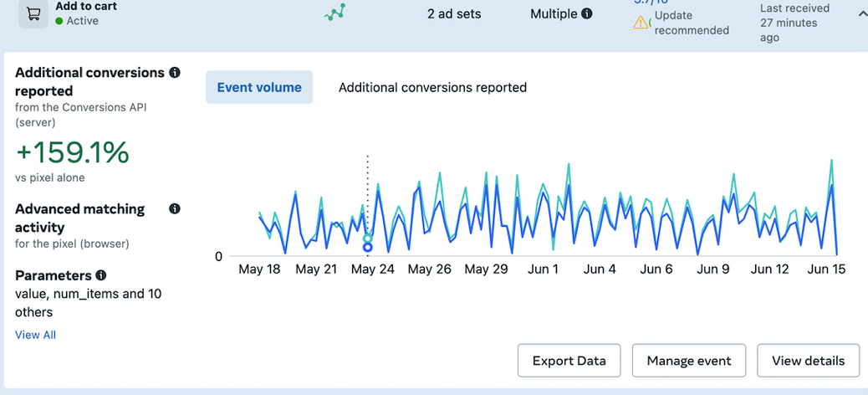Click the green connection graph icon
The height and width of the screenshot is (395, 868).
335,13
